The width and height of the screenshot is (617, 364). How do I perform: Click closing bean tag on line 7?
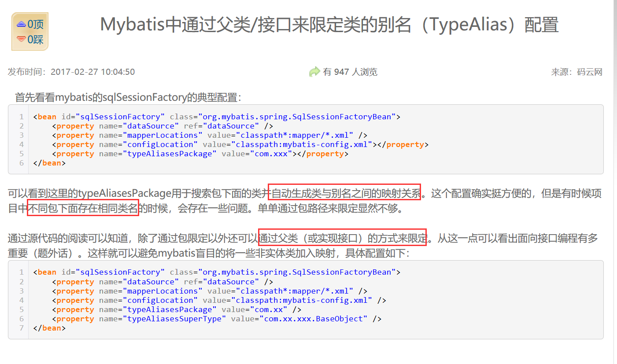coord(49,328)
